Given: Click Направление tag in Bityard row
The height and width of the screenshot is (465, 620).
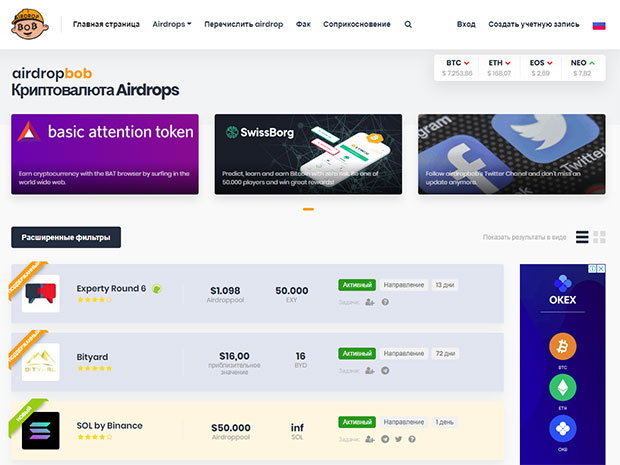Looking at the screenshot, I should point(404,353).
